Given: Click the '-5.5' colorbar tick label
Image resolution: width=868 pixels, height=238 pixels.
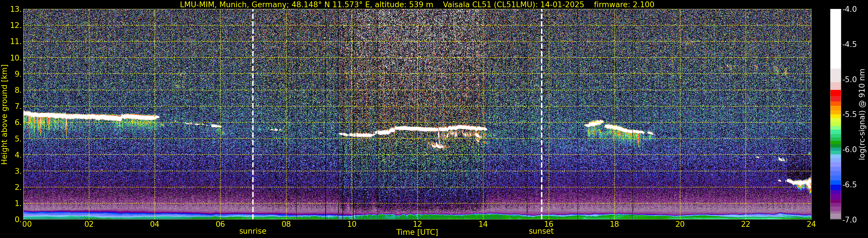Looking at the screenshot, I should tap(850, 115).
